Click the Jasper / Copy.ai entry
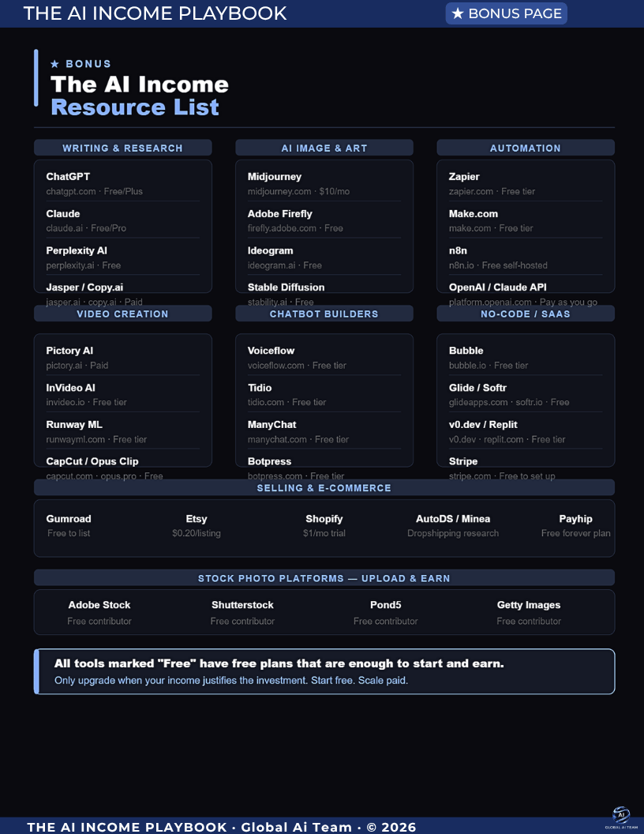Viewport: 644px width, 834px height. click(84, 287)
